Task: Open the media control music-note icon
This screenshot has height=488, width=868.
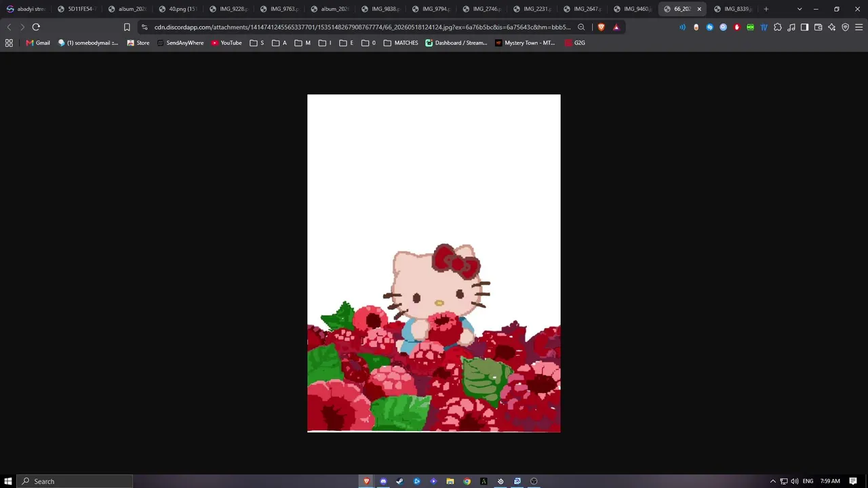Action: click(x=791, y=27)
